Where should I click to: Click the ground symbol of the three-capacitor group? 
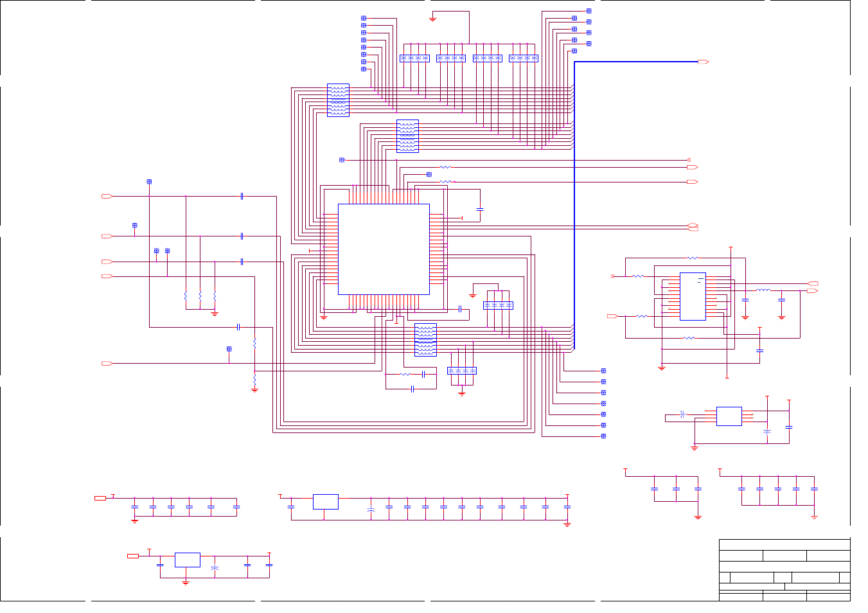[698, 517]
